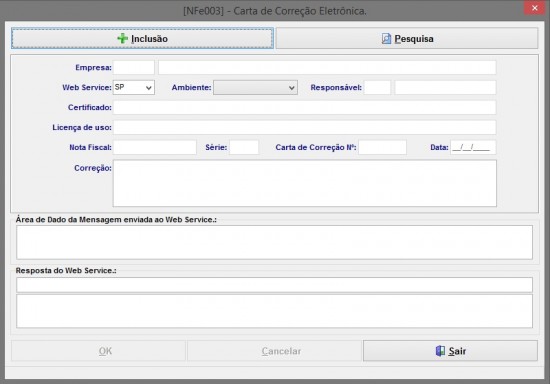Open the Pesquisa search button
550x384 pixels.
(x=407, y=38)
